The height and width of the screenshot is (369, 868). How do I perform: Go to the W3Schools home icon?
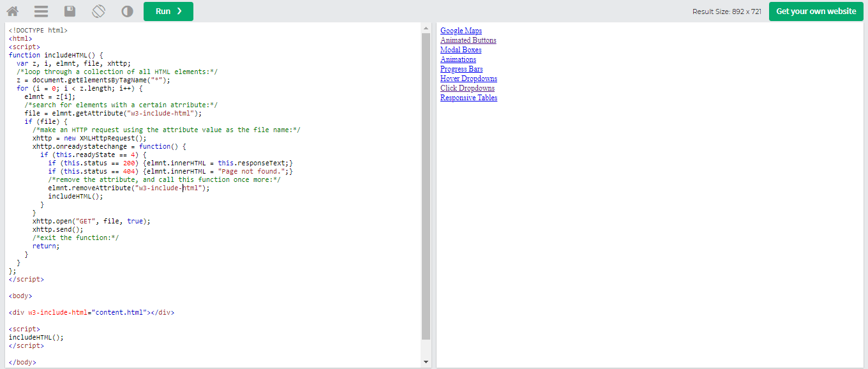[12, 11]
